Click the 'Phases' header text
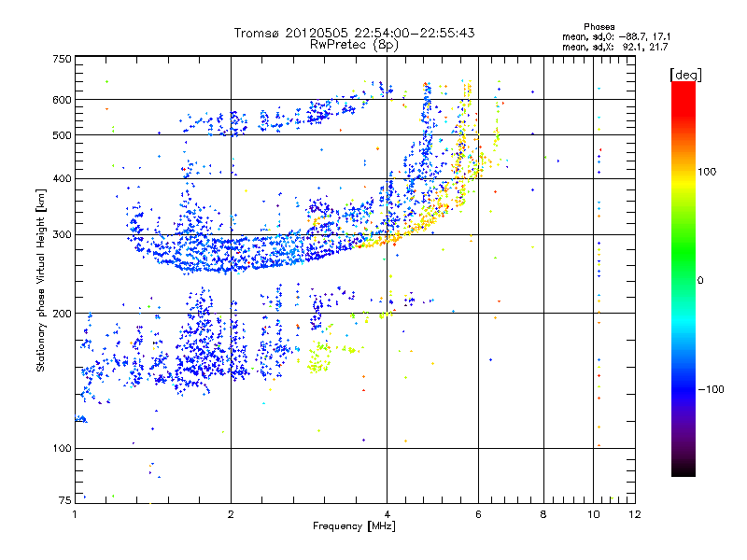Viewport: 747px width, 560px height. coord(599,27)
